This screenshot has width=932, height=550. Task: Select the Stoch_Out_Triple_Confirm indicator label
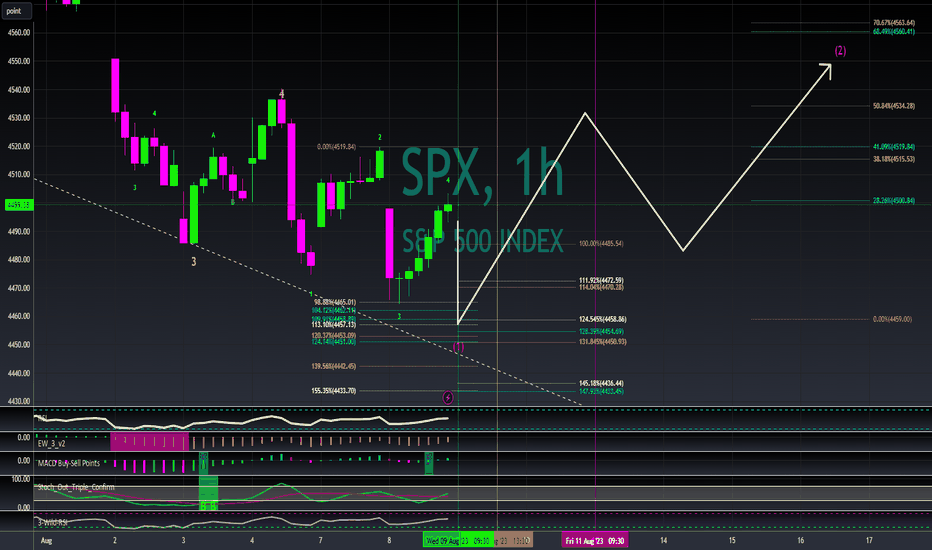75,487
